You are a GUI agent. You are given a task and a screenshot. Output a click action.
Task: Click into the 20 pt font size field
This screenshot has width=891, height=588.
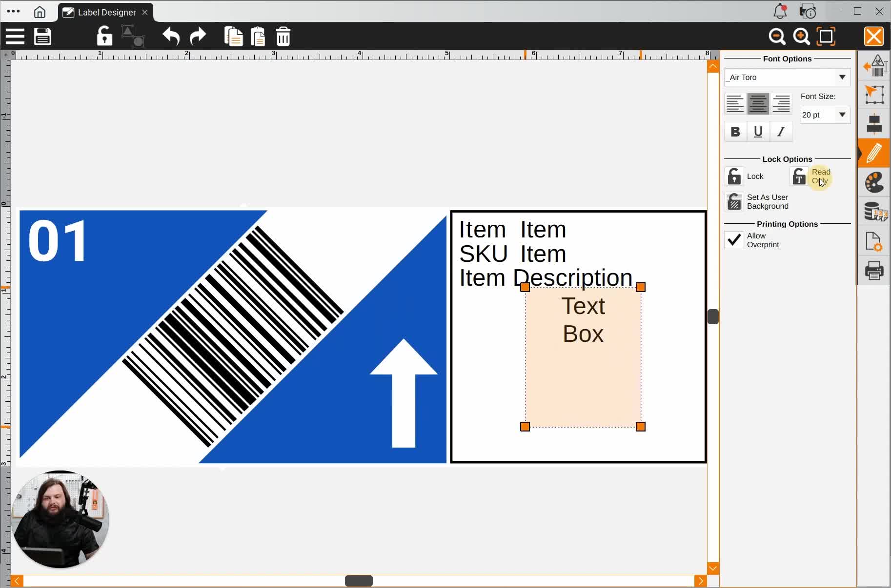click(818, 115)
